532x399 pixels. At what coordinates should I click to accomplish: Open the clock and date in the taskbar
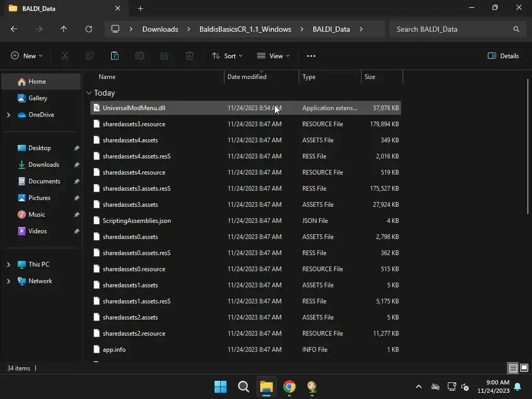(493, 387)
